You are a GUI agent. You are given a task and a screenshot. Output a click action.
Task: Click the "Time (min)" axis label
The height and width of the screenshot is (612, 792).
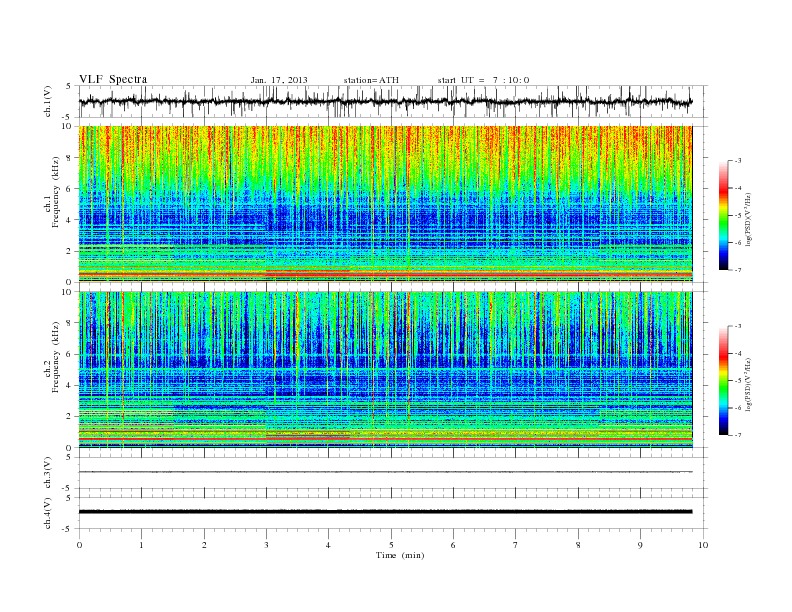[400, 555]
